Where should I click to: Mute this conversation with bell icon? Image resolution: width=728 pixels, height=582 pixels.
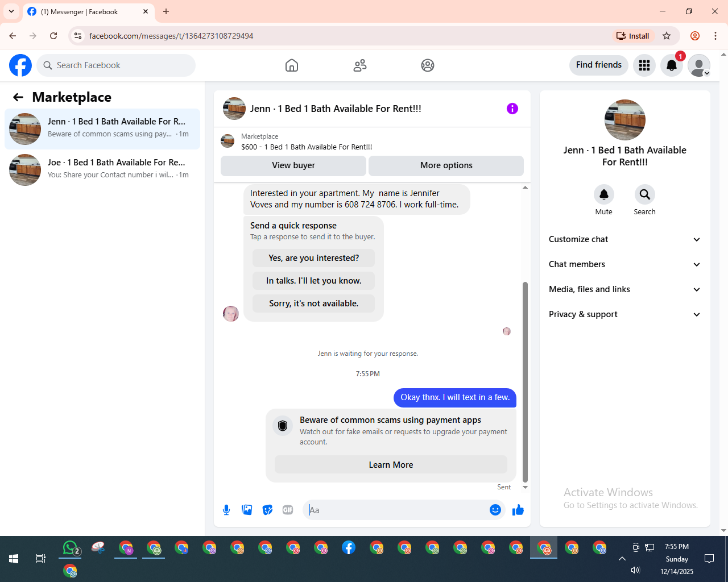pyautogui.click(x=604, y=194)
